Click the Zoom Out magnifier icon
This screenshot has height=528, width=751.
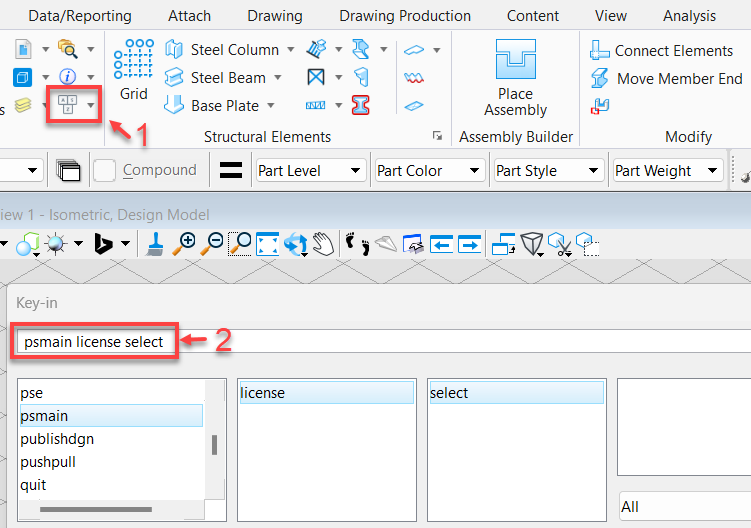pos(212,244)
